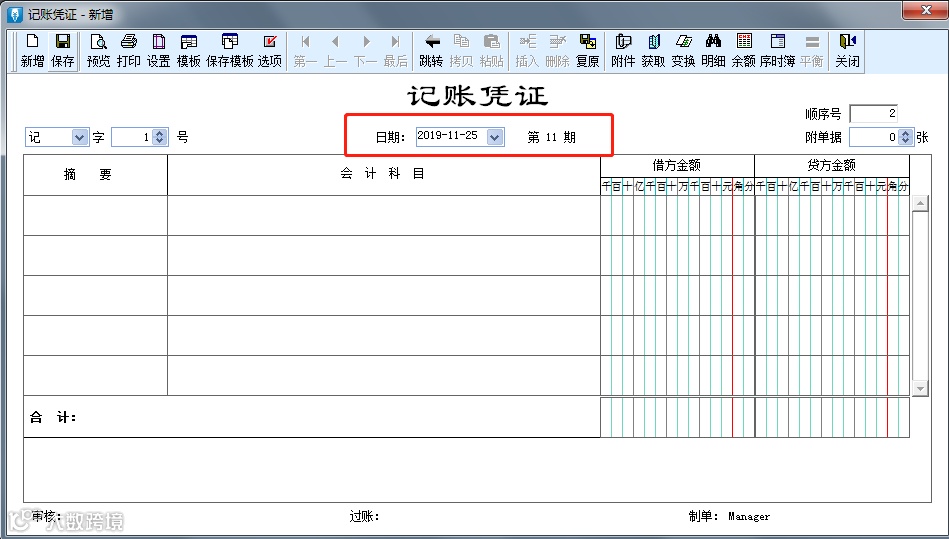The height and width of the screenshot is (539, 949).
Task: Go to 下一 next voucher
Action: coord(366,51)
